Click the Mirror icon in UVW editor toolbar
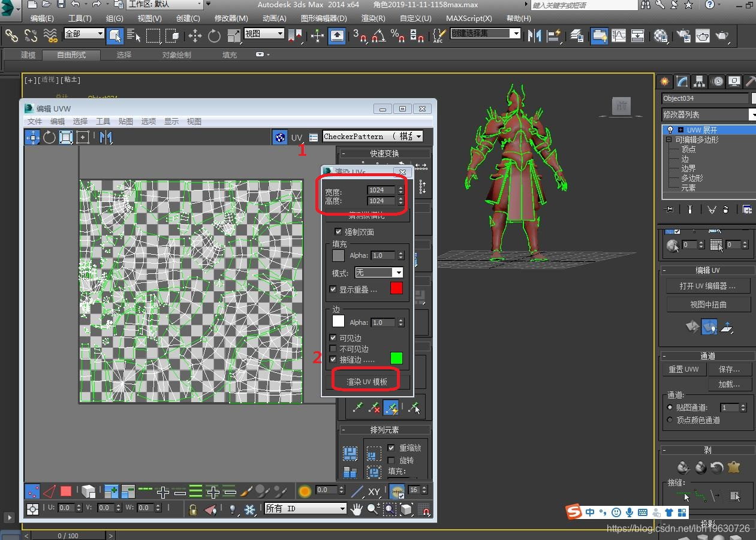The height and width of the screenshot is (540, 756). pos(106,137)
